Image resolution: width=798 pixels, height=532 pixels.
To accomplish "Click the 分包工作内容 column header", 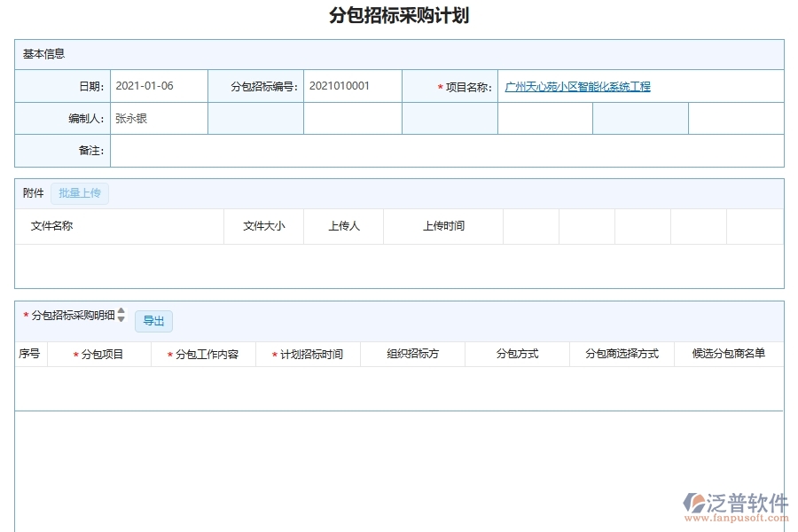I will click(x=204, y=353).
